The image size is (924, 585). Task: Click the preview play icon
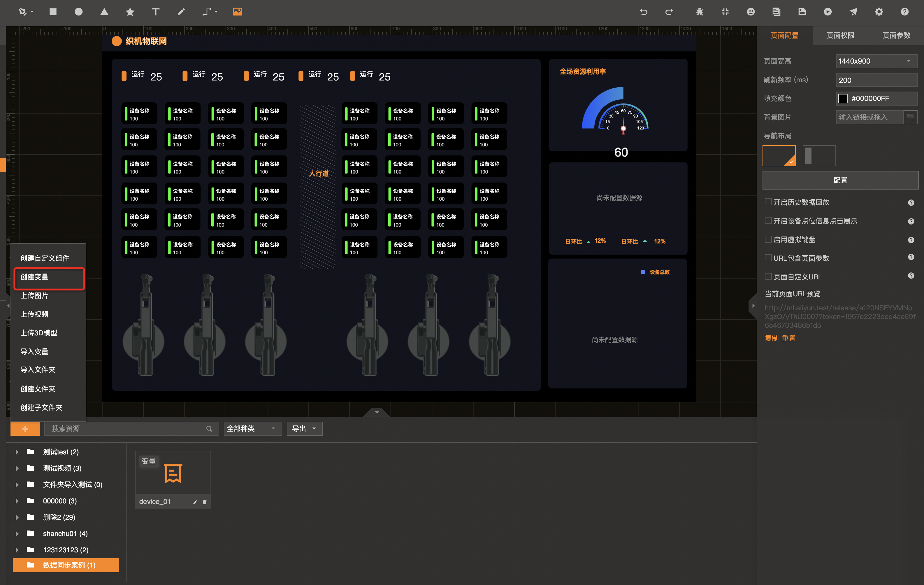click(x=828, y=12)
